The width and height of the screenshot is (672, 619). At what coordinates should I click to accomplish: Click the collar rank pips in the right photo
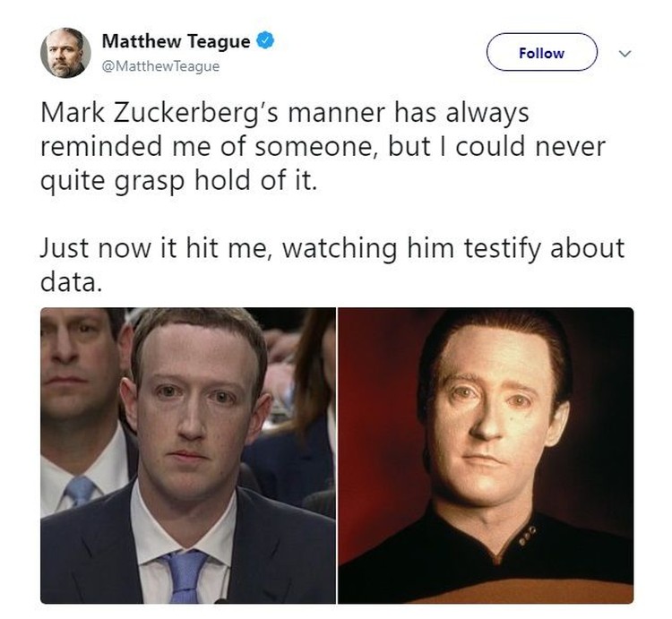point(528,536)
